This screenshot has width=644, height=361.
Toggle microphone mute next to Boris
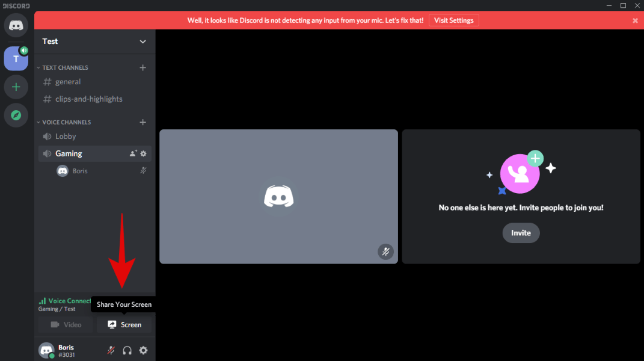(111, 350)
